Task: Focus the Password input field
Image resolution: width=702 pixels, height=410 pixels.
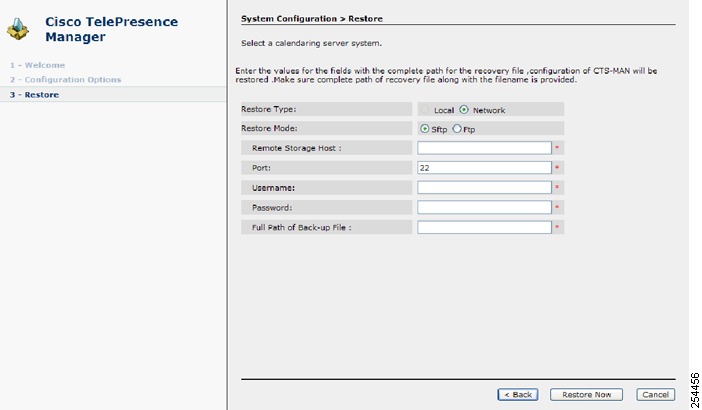Action: pyautogui.click(x=484, y=207)
